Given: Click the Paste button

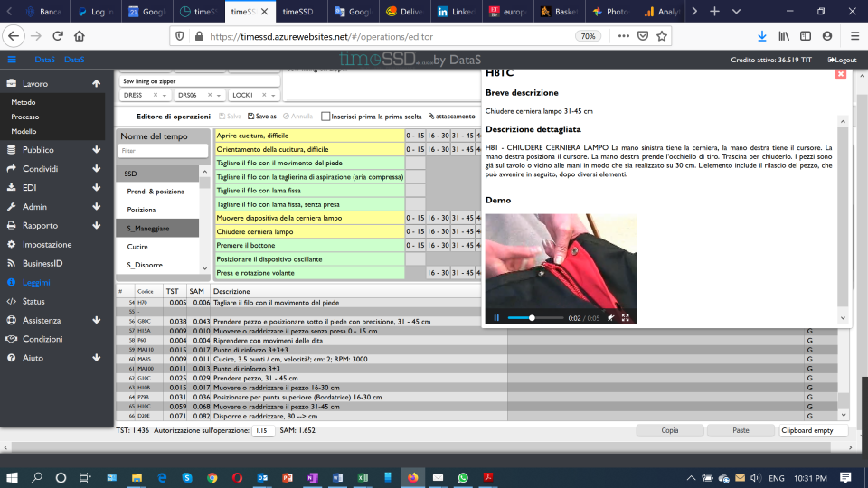Looking at the screenshot, I should point(741,430).
